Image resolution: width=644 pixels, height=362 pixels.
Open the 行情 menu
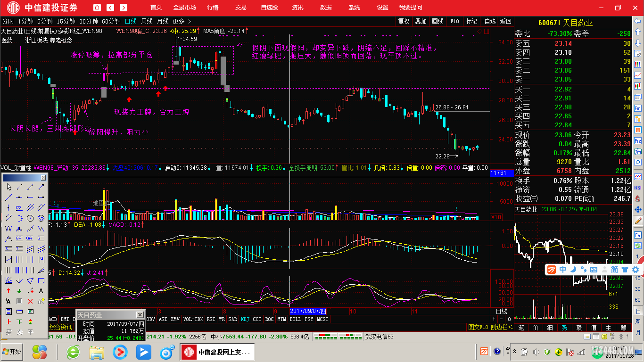click(x=213, y=8)
